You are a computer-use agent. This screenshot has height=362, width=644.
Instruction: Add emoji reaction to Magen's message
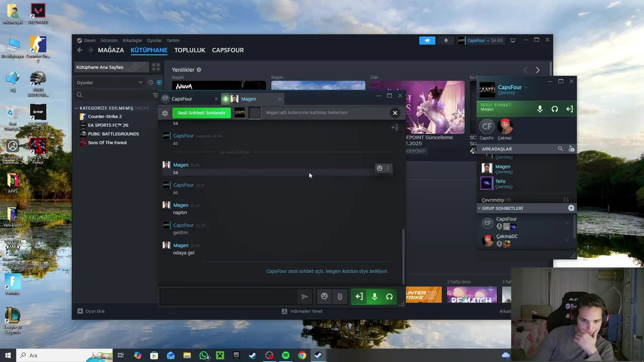[x=379, y=168]
